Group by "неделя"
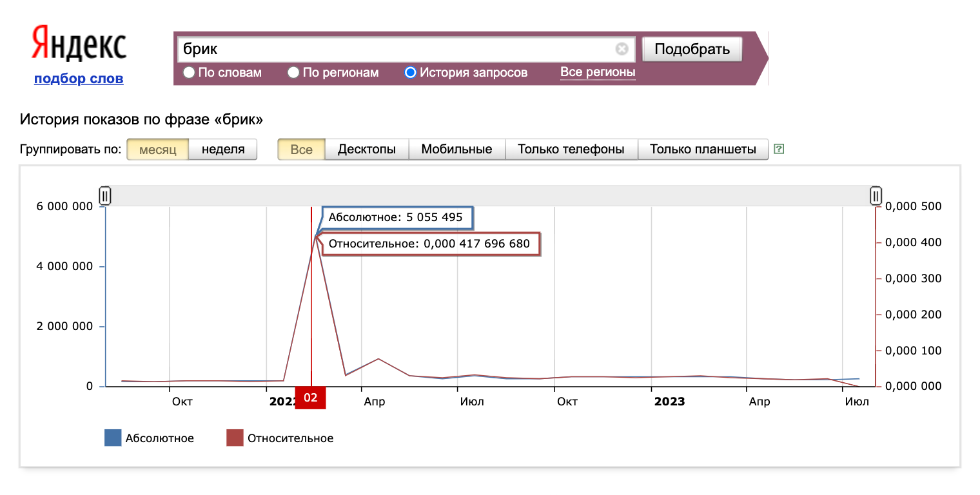Image resolution: width=980 pixels, height=495 pixels. 223,150
